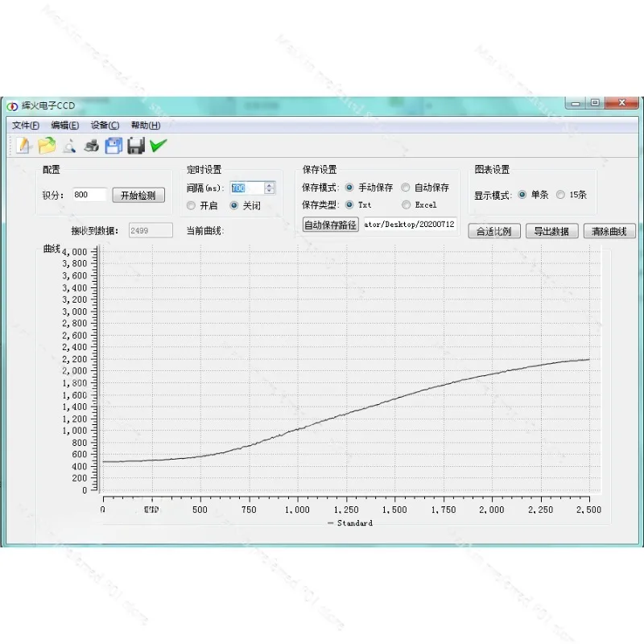Screen dimensions: 644x644
Task: Click the 导出数据 button
Action: (x=551, y=231)
